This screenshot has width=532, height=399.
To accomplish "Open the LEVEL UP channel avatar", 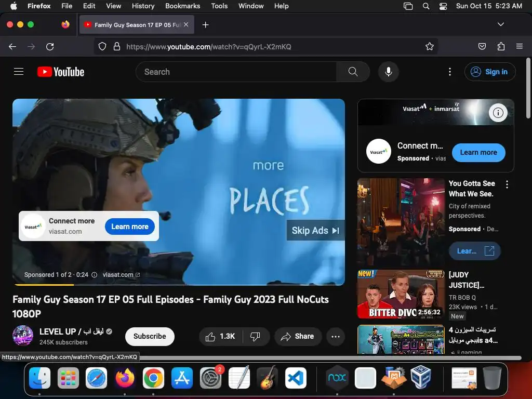I will (x=23, y=336).
